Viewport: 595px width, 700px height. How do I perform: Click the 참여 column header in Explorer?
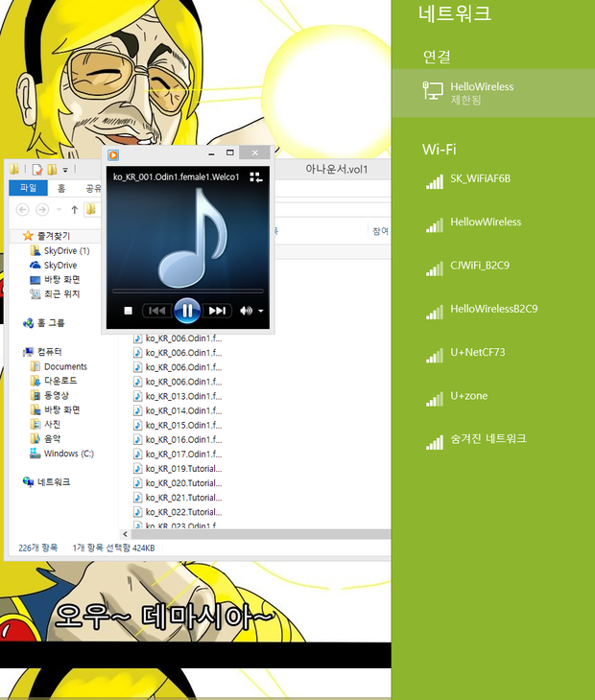coord(381,231)
